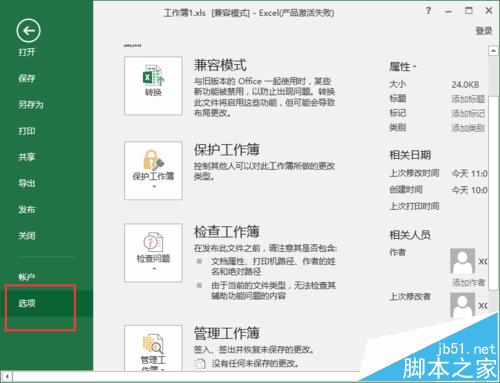Image resolution: width=500 pixels, height=383 pixels.
Task: Expand the 属性 properties dropdown
Action: (x=403, y=67)
